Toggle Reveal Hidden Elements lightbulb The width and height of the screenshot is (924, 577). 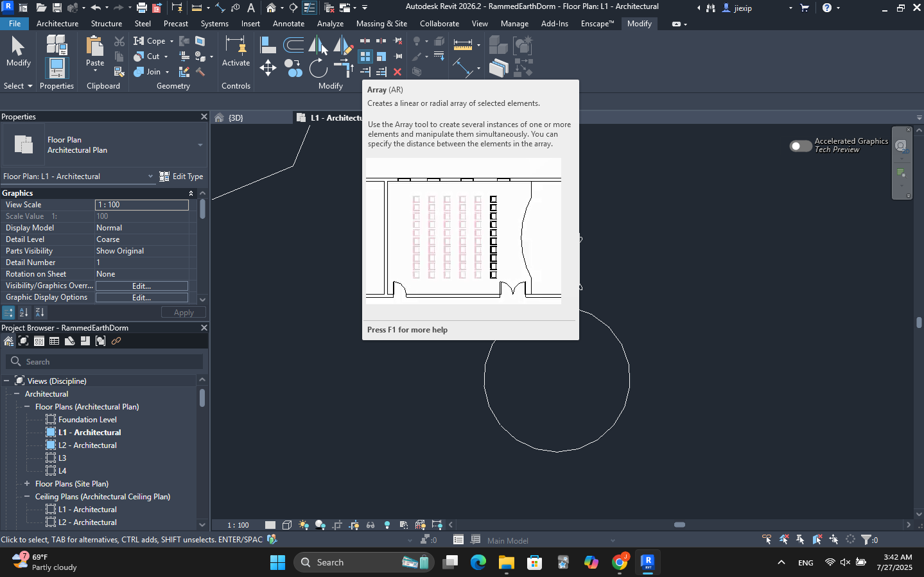click(387, 525)
